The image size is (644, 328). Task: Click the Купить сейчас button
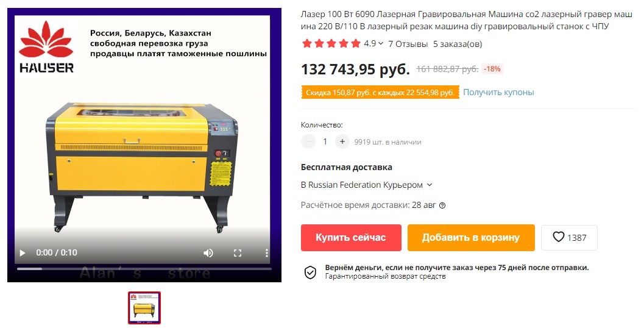click(351, 238)
